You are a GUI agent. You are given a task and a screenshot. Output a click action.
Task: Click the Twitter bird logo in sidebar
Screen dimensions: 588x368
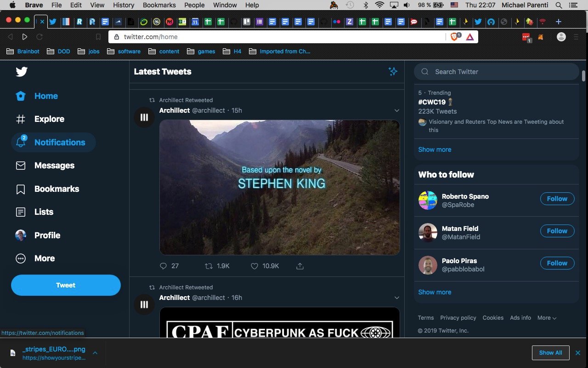[22, 72]
